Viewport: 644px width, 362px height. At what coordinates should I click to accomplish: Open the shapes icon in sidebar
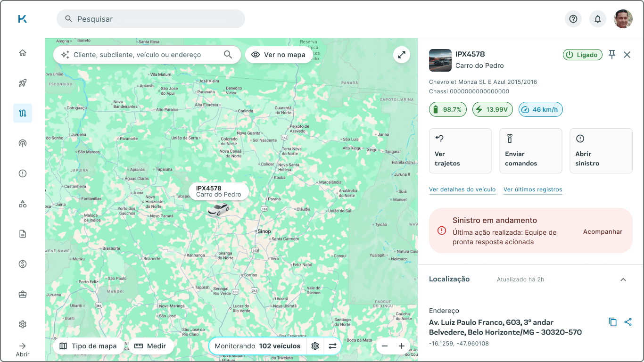click(x=23, y=204)
